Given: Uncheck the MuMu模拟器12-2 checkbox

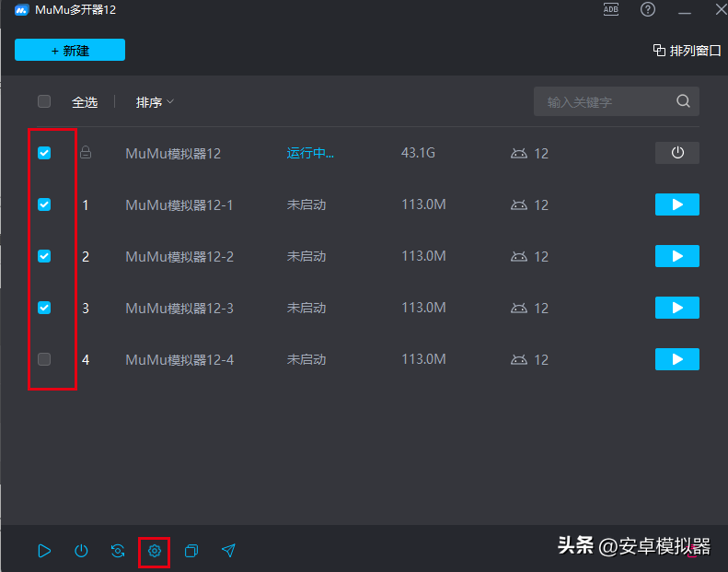Looking at the screenshot, I should coord(44,256).
